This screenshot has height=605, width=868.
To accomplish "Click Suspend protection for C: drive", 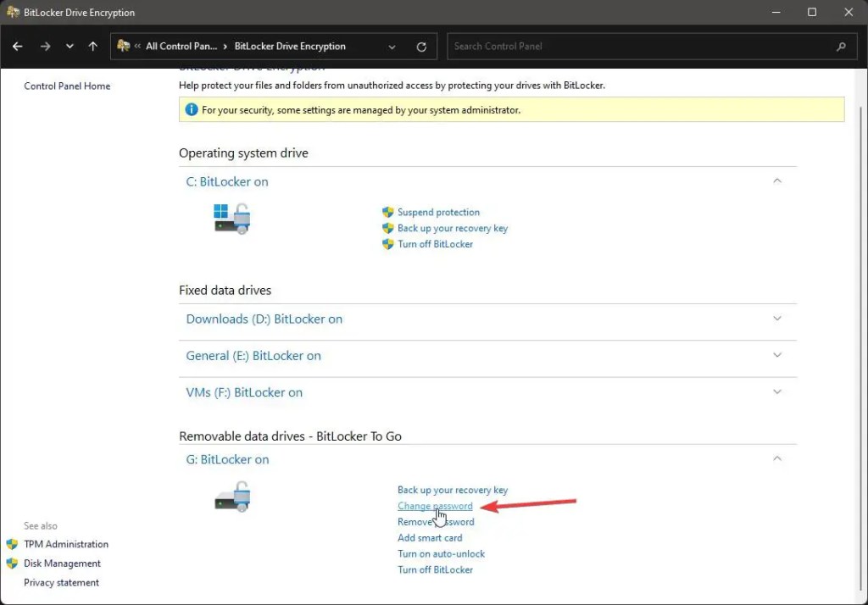I will tap(438, 213).
